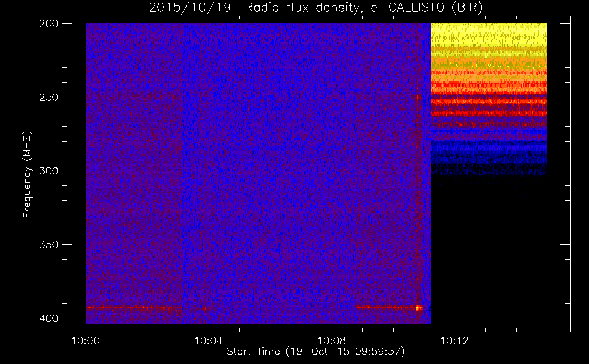Image resolution: width=589 pixels, height=364 pixels.
Task: Click the 10:04 time tick label
Action: pos(209,341)
